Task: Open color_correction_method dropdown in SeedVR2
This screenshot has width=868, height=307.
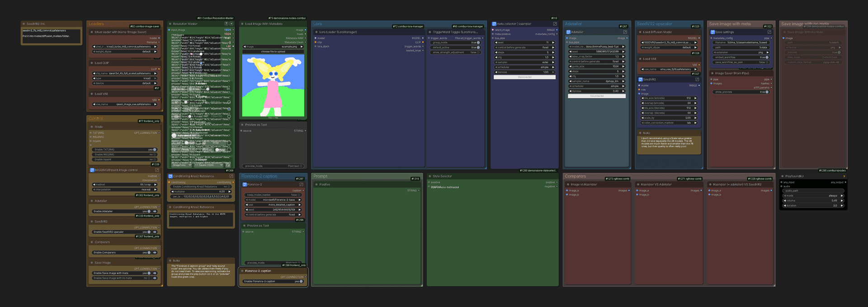Action: tap(669, 123)
